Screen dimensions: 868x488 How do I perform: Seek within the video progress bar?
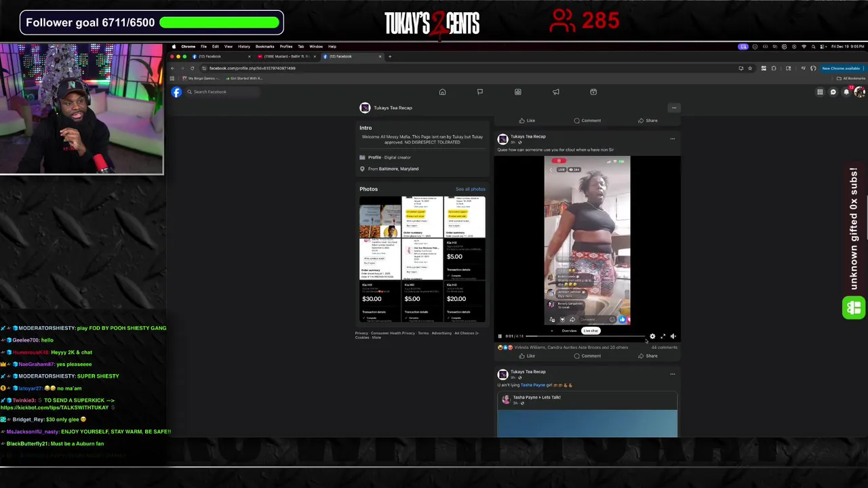point(585,336)
